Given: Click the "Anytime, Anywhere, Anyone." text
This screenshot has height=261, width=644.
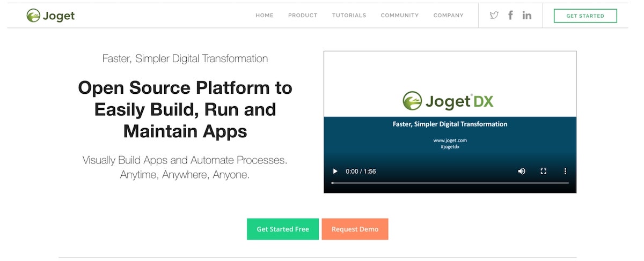Looking at the screenshot, I should 185,175.
